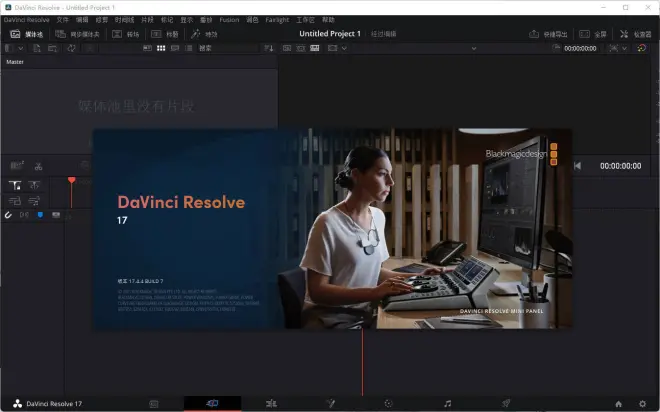Toggle the blue flag marker button

40,214
